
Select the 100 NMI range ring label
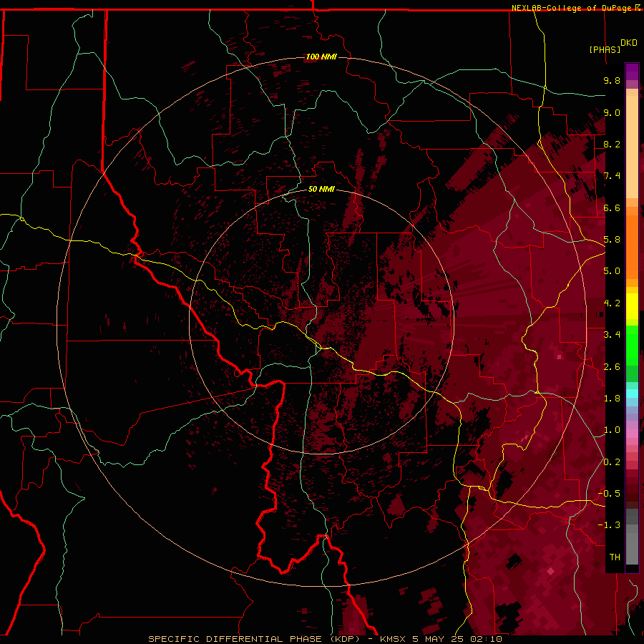pyautogui.click(x=321, y=57)
